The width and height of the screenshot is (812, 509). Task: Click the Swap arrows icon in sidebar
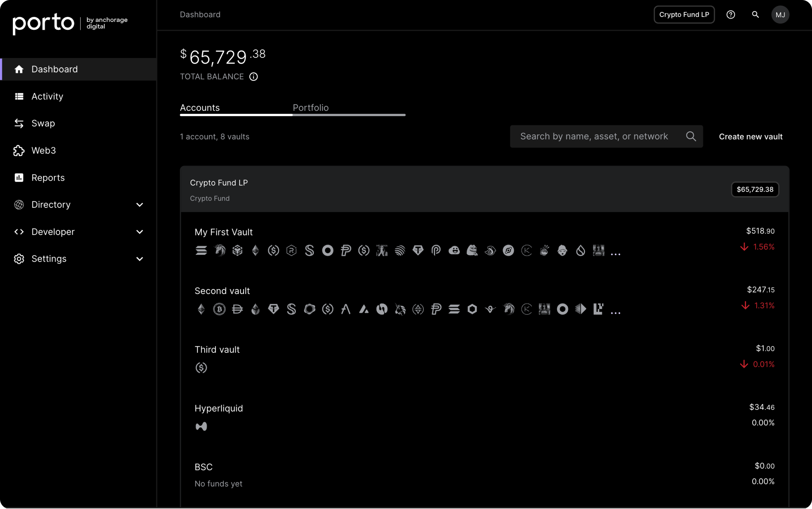pos(19,123)
